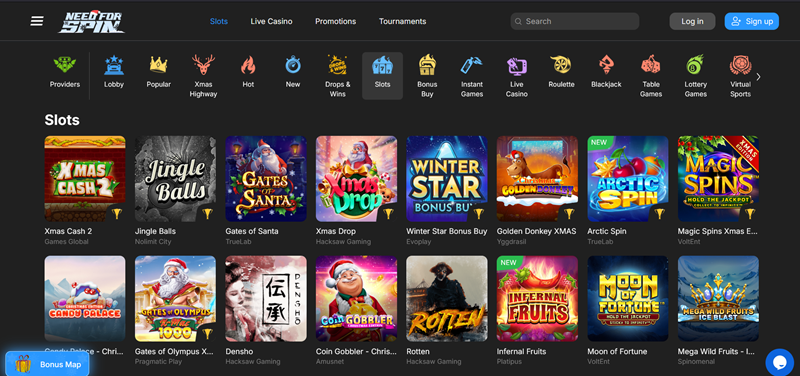Open the Lobby category icon

point(114,65)
